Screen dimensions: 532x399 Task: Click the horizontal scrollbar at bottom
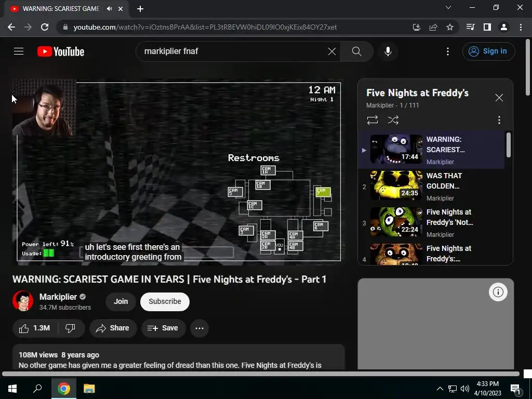coord(261,374)
